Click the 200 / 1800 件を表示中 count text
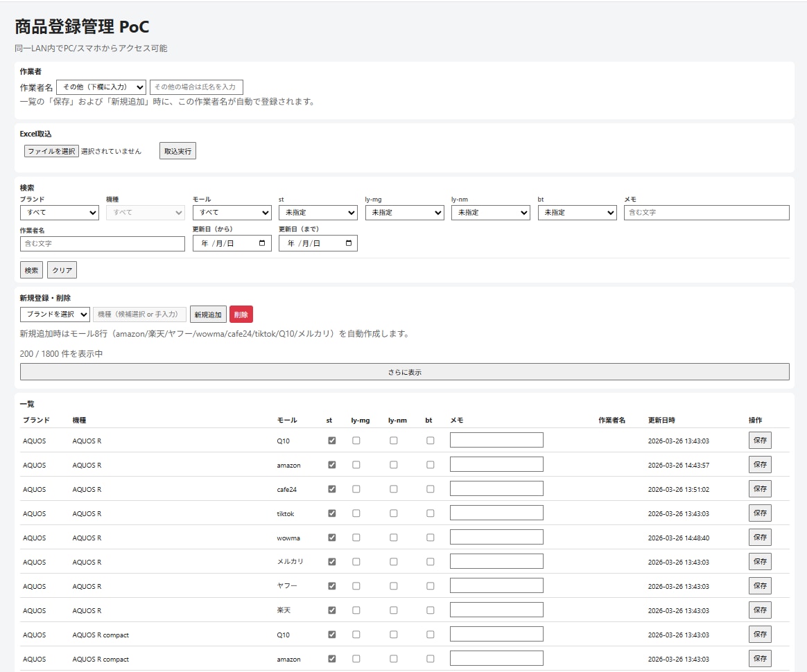 pos(61,354)
